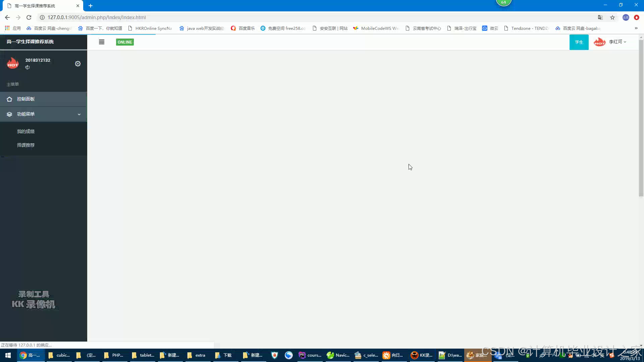Collapse the 功能菜单 menu chevron

[x=79, y=114]
